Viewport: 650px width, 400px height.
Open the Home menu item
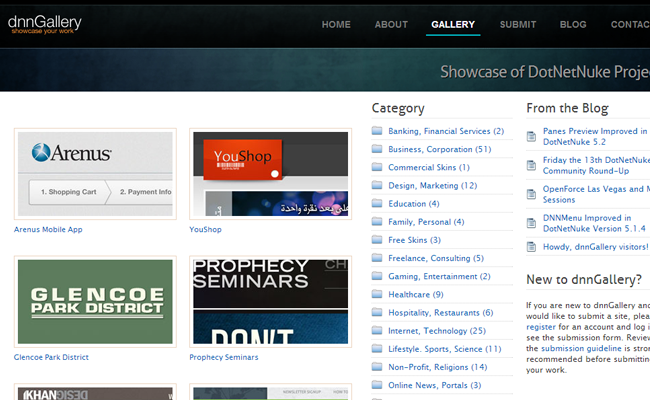pyautogui.click(x=336, y=24)
